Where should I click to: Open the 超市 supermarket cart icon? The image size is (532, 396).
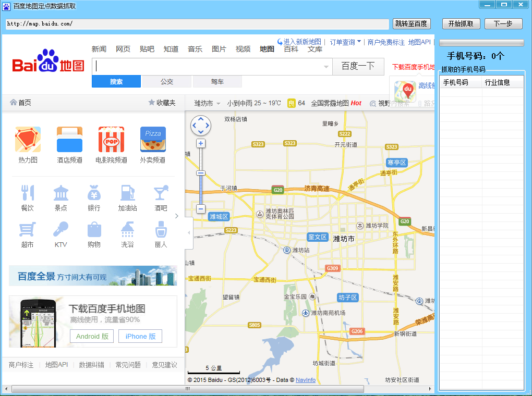coord(27,230)
